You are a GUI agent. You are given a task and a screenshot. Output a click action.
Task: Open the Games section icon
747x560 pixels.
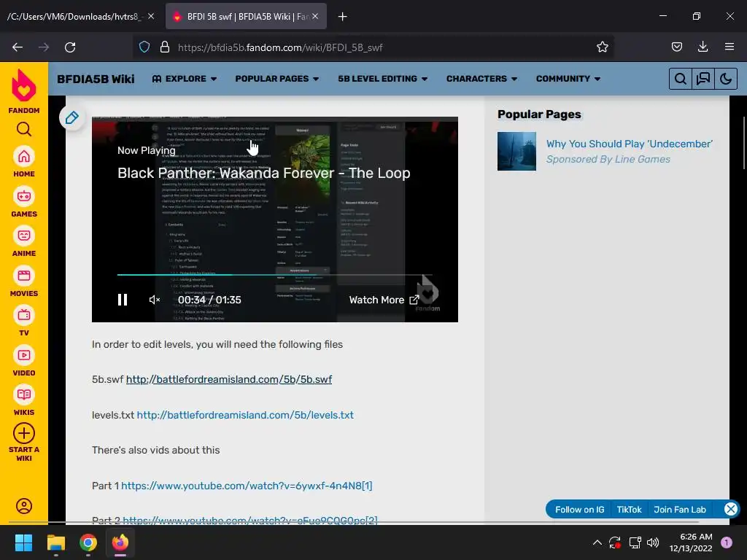tap(24, 196)
